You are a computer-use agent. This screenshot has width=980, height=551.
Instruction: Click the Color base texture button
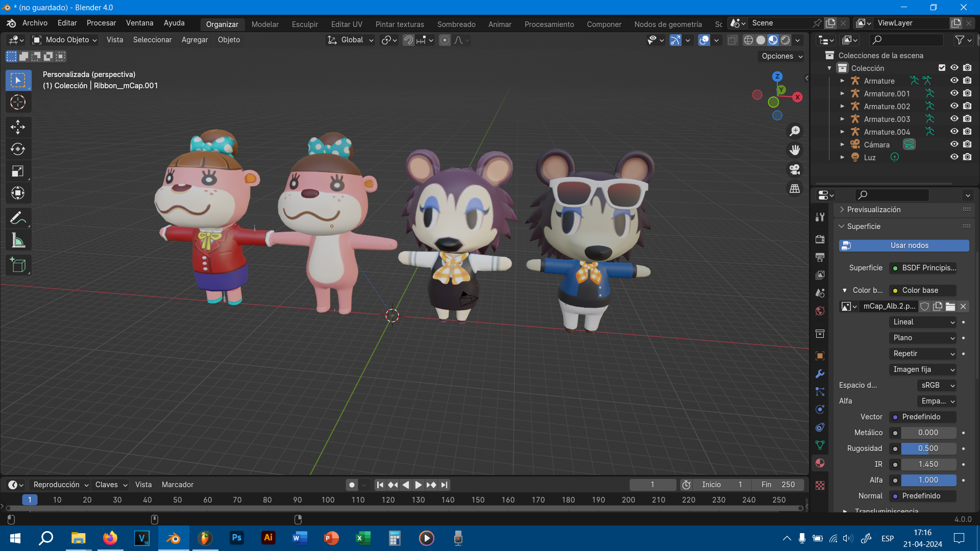923,290
